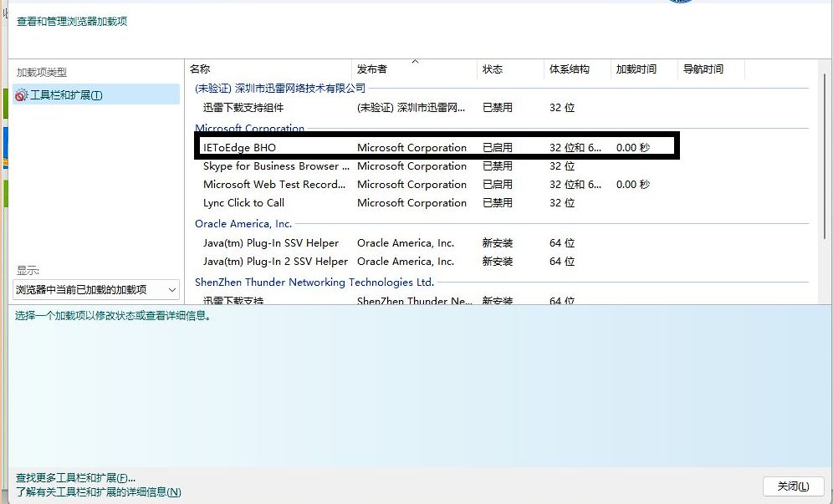Click the 导航时间 column header
The width and height of the screenshot is (833, 504).
point(703,69)
